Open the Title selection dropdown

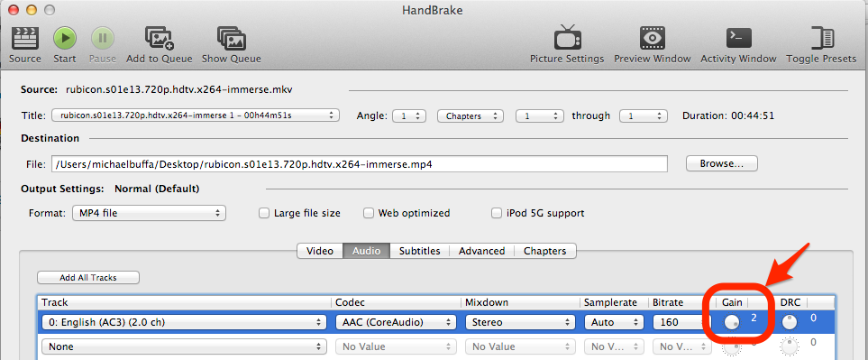click(196, 115)
